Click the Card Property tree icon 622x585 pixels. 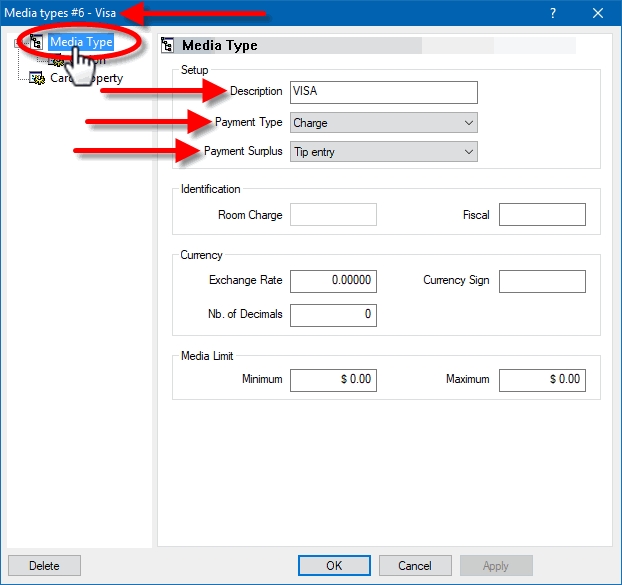(37, 78)
